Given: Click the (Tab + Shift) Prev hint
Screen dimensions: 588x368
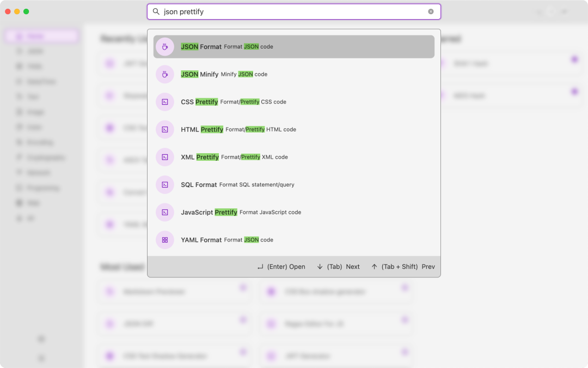Looking at the screenshot, I should click(x=403, y=267).
